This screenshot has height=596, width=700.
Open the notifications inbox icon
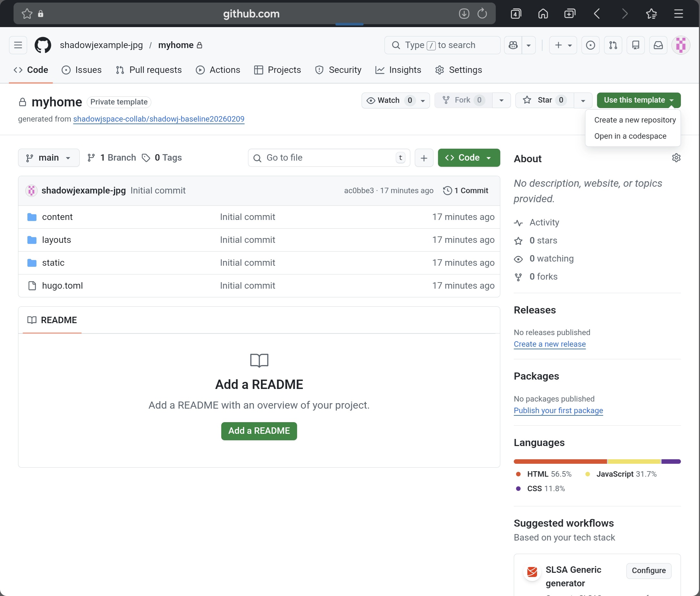click(658, 45)
